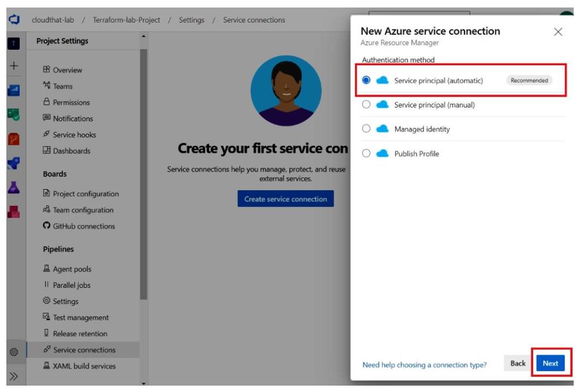Go to Terraform-lab-Project breadcrumb
Image resolution: width=587 pixels, height=392 pixels.
127,20
